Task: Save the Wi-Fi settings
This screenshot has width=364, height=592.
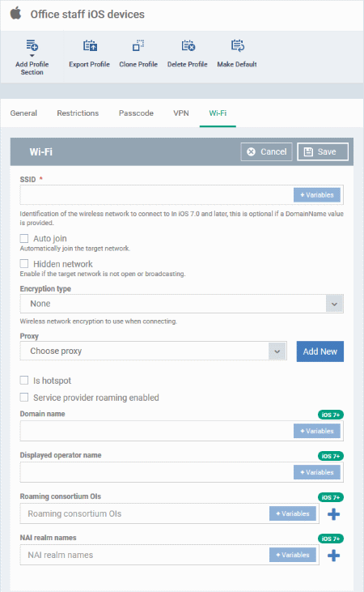Action: tap(323, 151)
